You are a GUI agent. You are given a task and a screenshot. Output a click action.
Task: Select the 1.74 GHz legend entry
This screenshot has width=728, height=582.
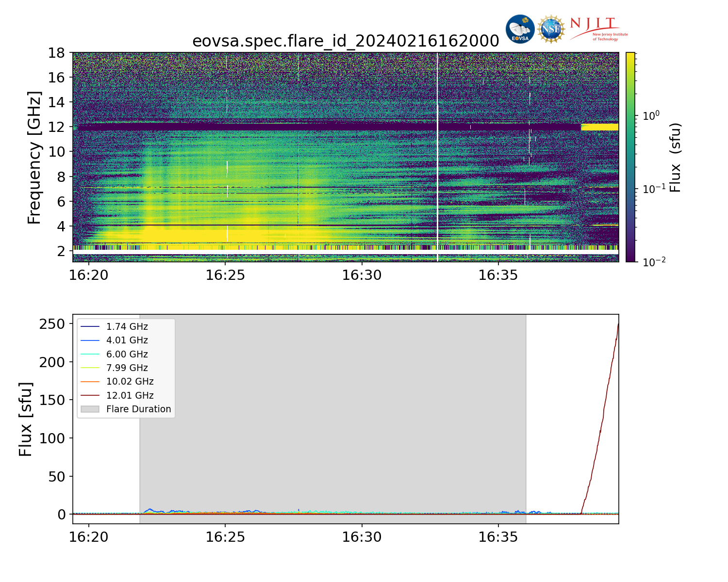click(x=127, y=327)
